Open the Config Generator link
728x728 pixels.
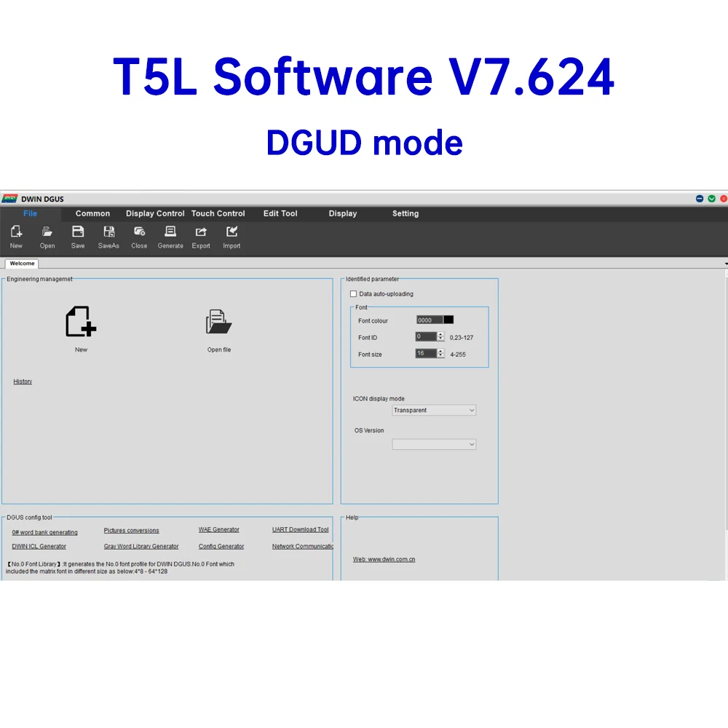tap(221, 547)
